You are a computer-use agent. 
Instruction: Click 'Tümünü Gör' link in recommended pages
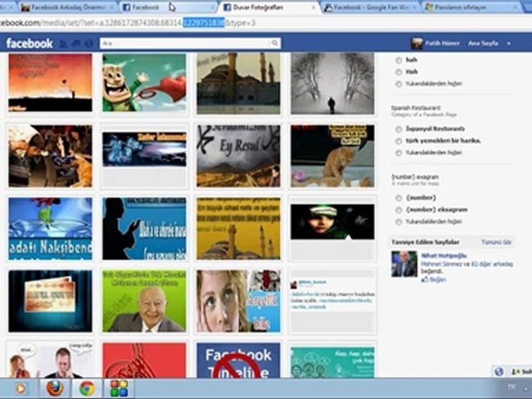497,242
